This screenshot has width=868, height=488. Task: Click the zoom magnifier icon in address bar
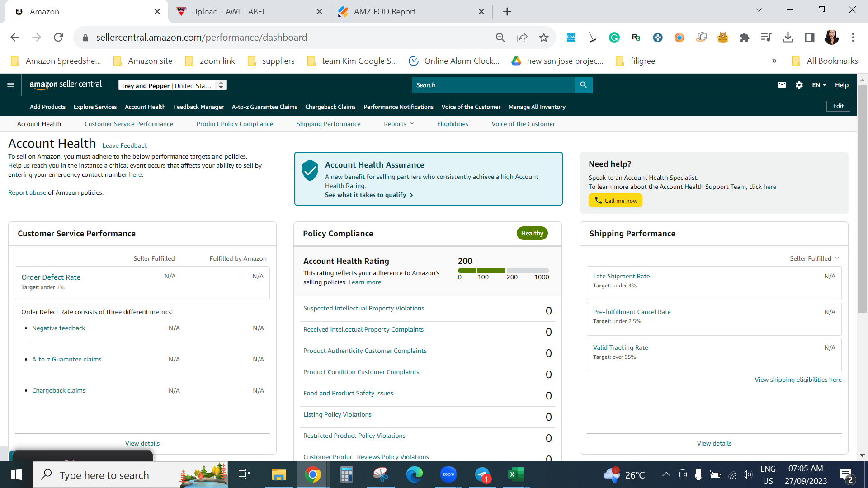pyautogui.click(x=500, y=38)
